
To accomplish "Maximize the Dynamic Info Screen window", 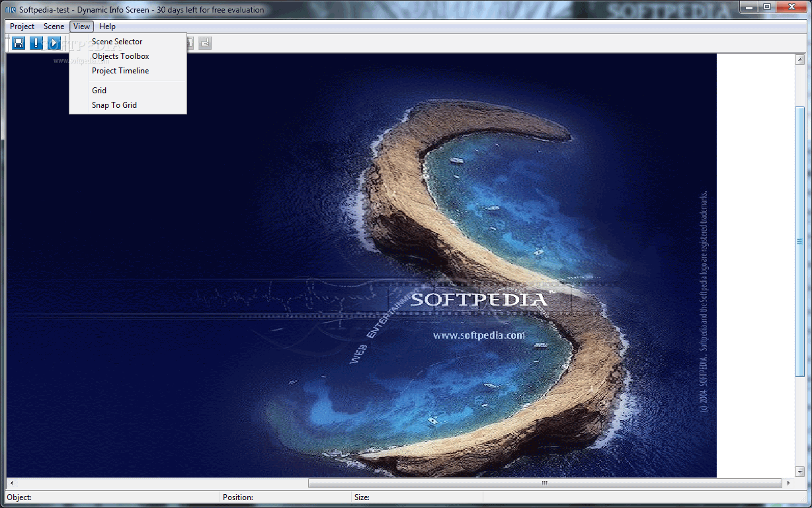I will (766, 7).
